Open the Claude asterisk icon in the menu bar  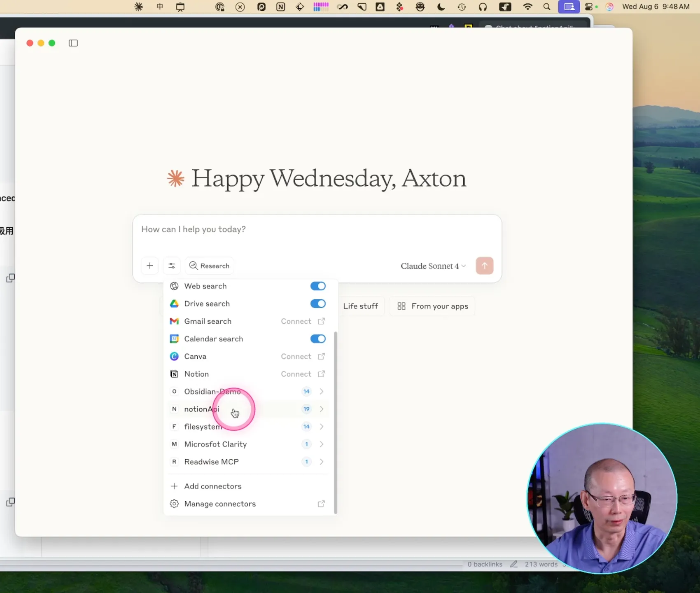(x=139, y=7)
